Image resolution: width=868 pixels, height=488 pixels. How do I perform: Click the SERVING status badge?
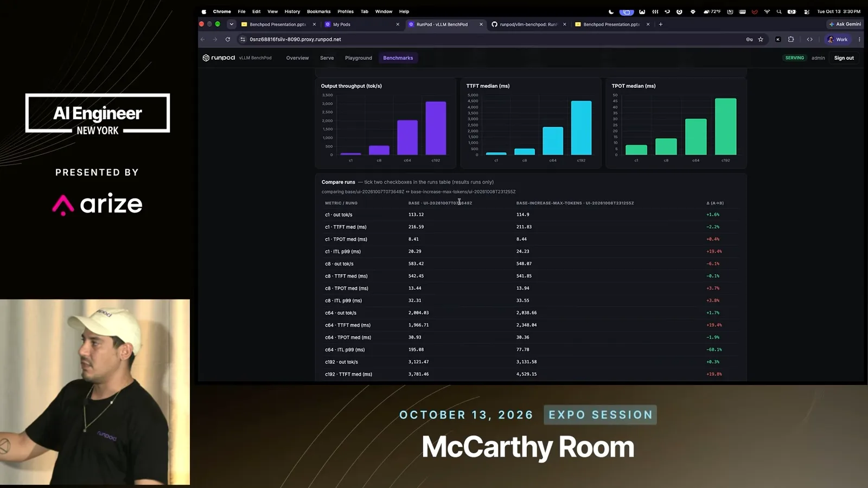pyautogui.click(x=794, y=58)
